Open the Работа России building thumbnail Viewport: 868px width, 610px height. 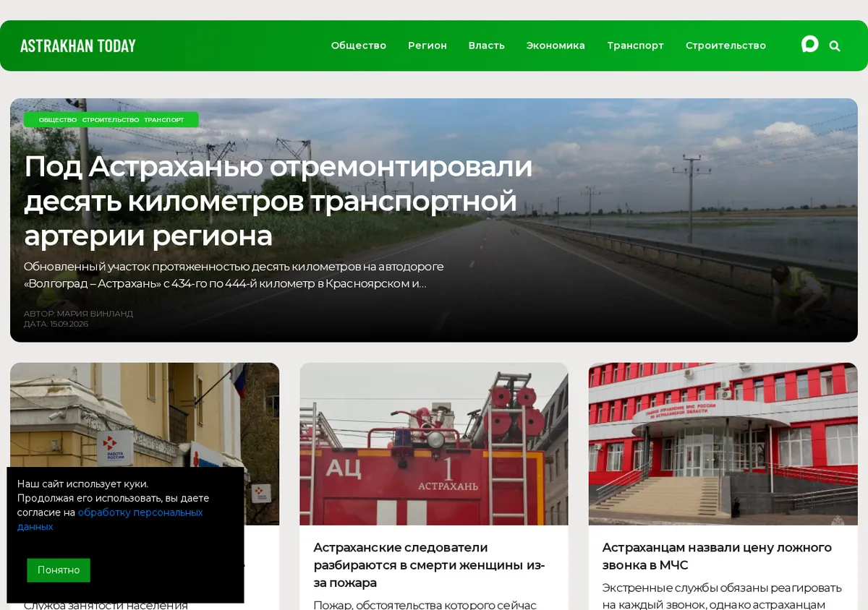coord(145,416)
